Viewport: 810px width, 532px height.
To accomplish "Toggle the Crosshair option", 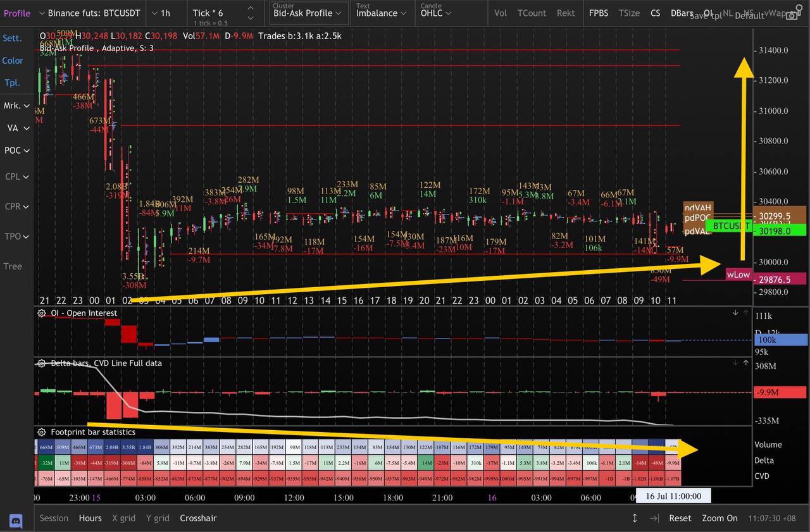I will click(198, 518).
